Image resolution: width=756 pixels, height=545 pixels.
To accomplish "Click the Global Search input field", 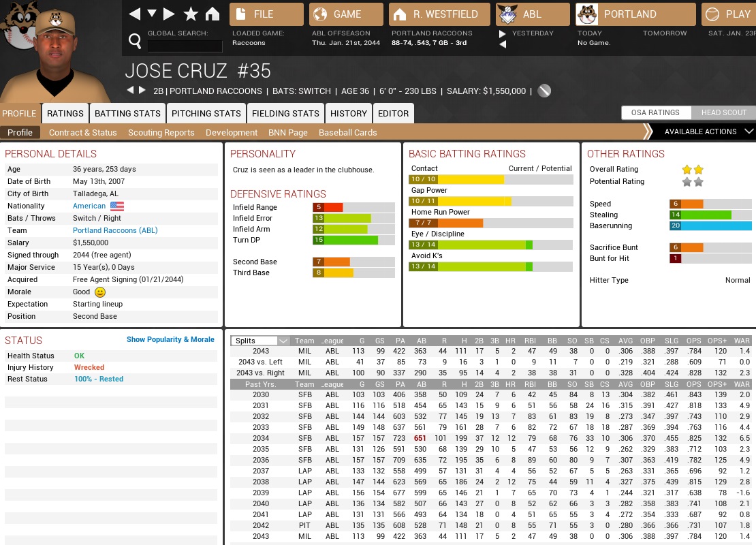I will coord(185,46).
